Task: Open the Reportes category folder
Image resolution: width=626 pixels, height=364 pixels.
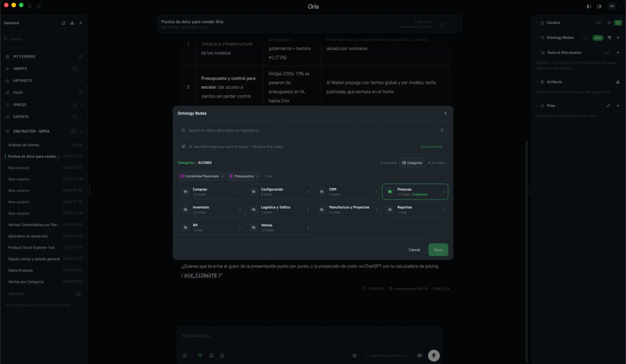Action: tap(415, 210)
